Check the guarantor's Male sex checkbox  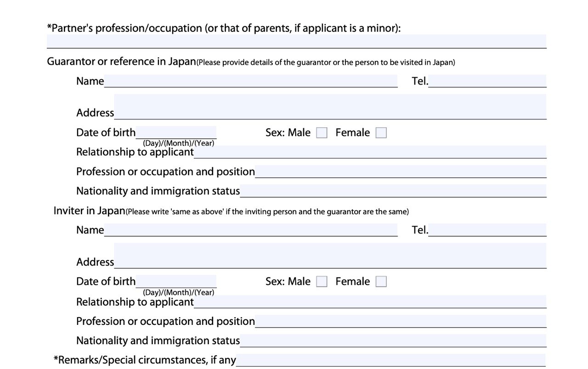(x=322, y=133)
